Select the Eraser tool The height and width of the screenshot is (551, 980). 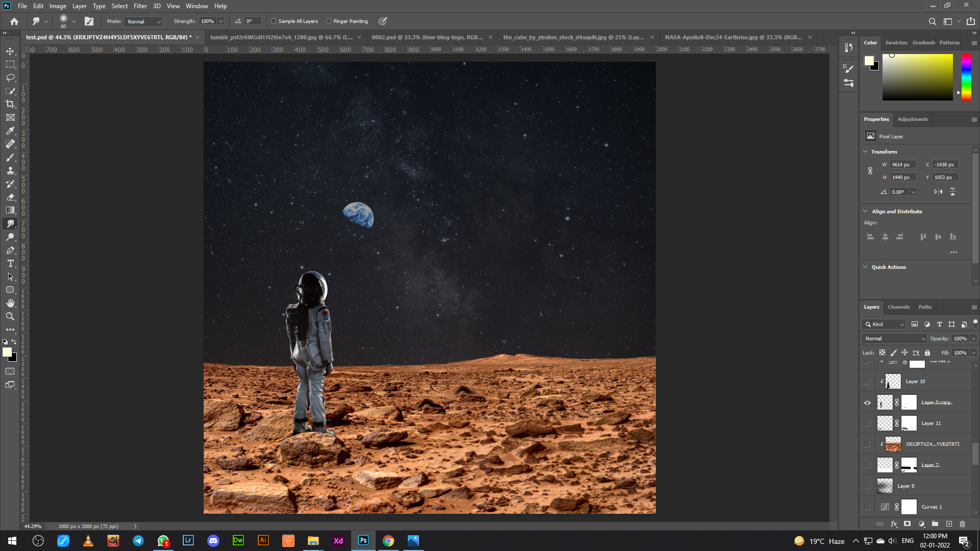click(x=10, y=197)
